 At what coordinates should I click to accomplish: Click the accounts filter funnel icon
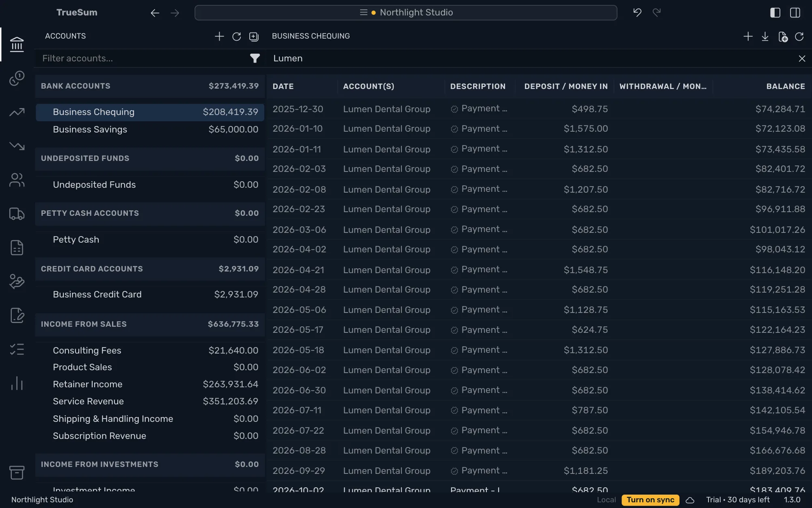pyautogui.click(x=255, y=59)
